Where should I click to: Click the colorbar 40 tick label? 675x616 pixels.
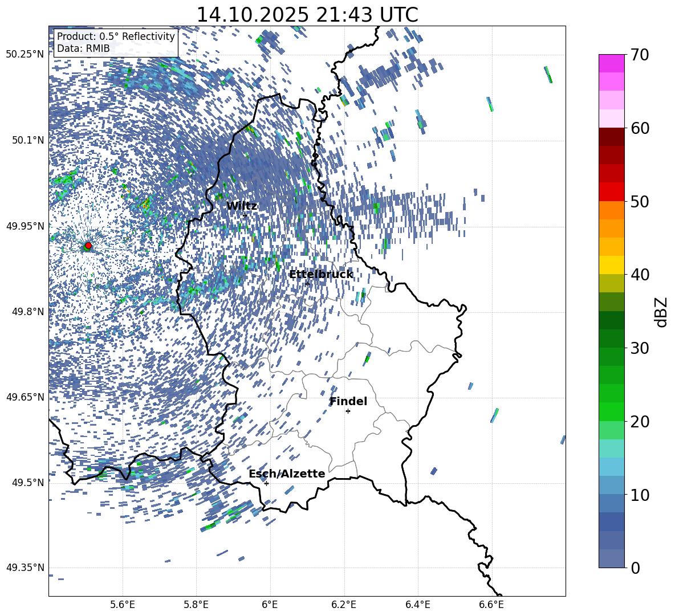tap(640, 275)
